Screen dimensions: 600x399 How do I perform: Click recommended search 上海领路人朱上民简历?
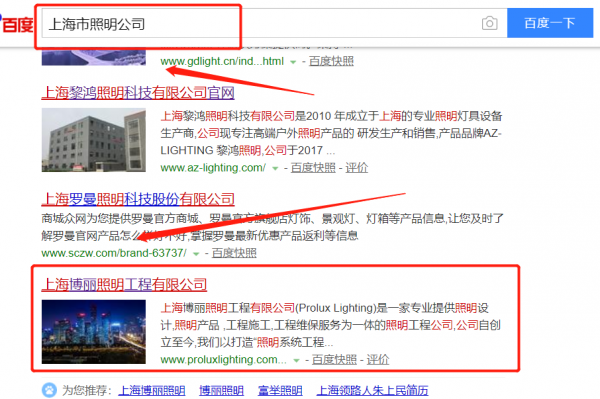pos(373,391)
